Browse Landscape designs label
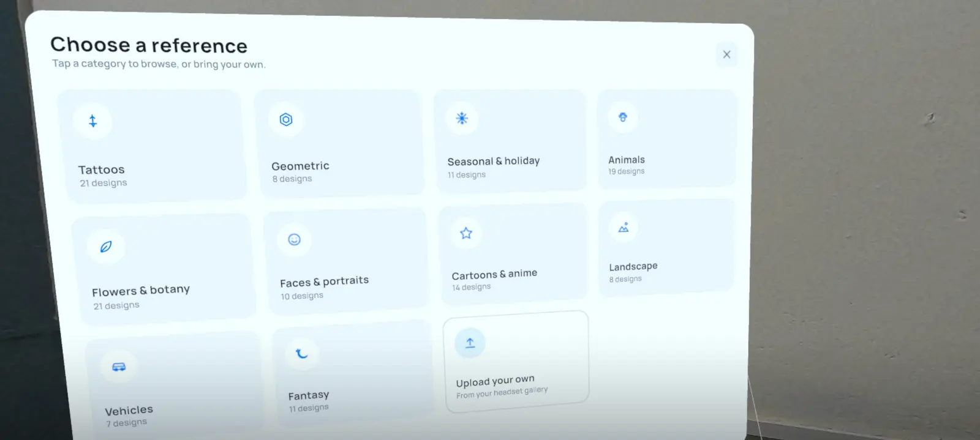Screen dimensions: 980x440 coord(633,266)
